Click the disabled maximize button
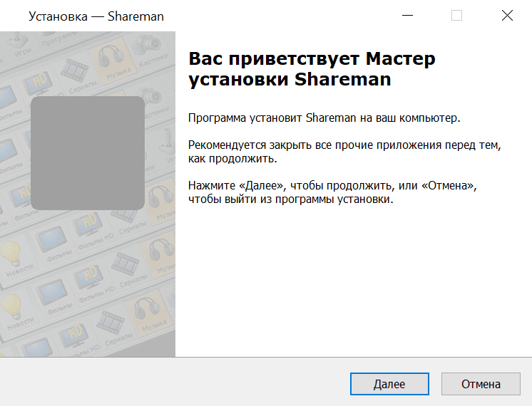This screenshot has height=406, width=532. tap(456, 16)
